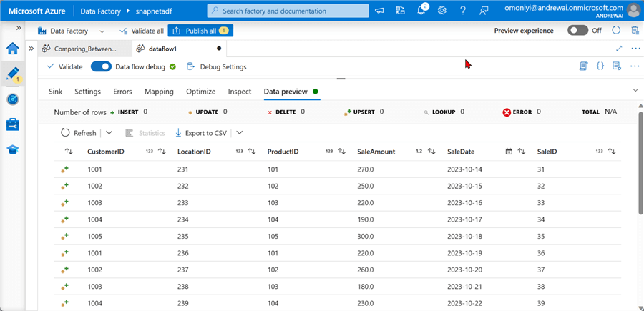This screenshot has height=311, width=644.
Task: Click the Publish all button
Action: pos(200,31)
